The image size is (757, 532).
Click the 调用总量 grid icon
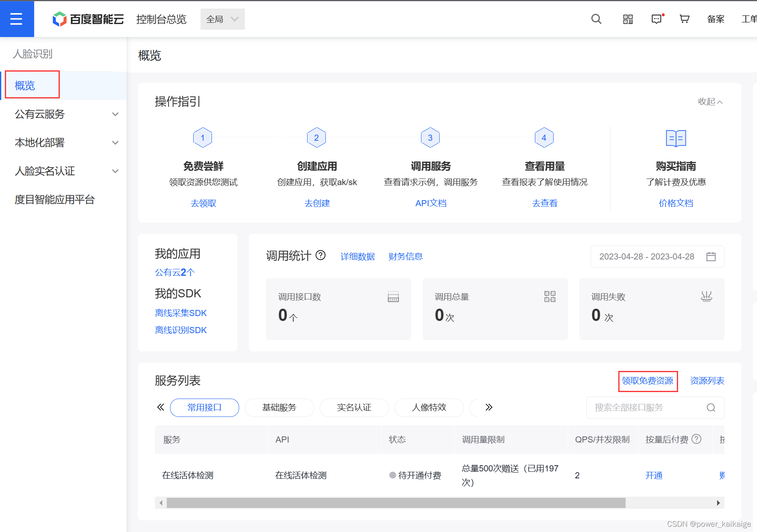[550, 297]
